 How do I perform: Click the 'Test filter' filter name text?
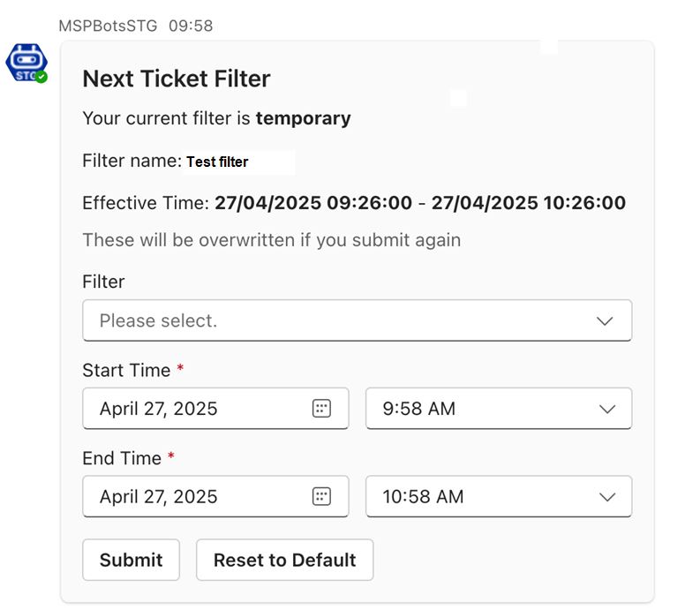pos(217,162)
